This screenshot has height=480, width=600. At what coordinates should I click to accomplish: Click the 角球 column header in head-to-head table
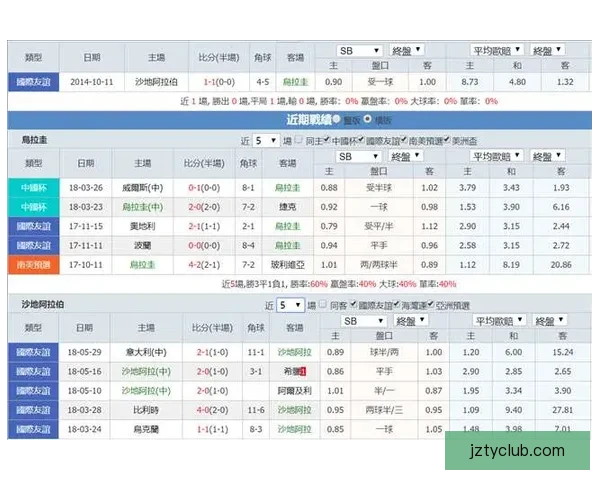[262, 58]
